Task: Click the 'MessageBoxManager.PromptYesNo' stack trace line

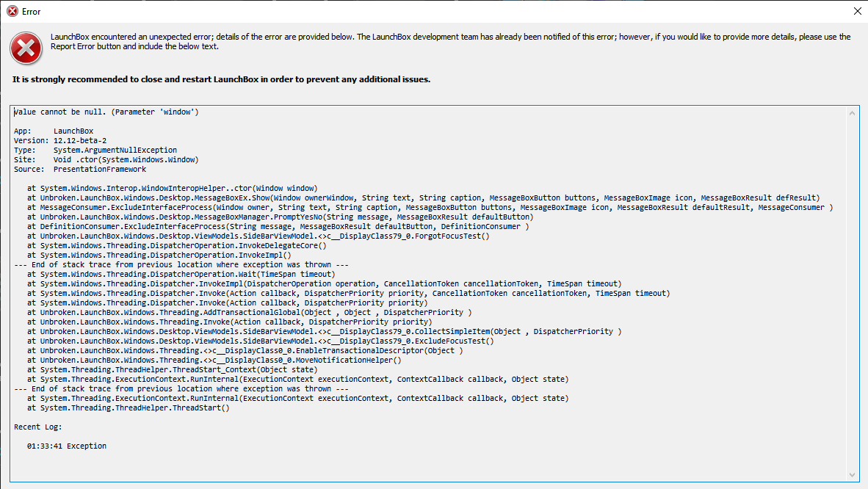Action: (x=280, y=217)
